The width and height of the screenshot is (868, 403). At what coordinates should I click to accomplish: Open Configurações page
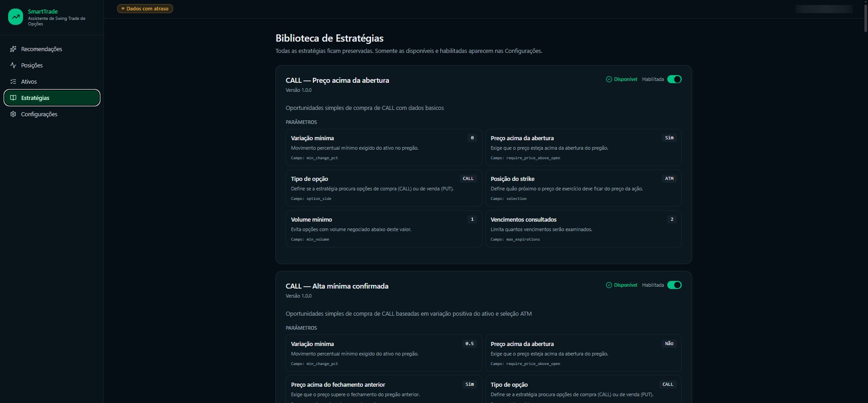point(52,114)
